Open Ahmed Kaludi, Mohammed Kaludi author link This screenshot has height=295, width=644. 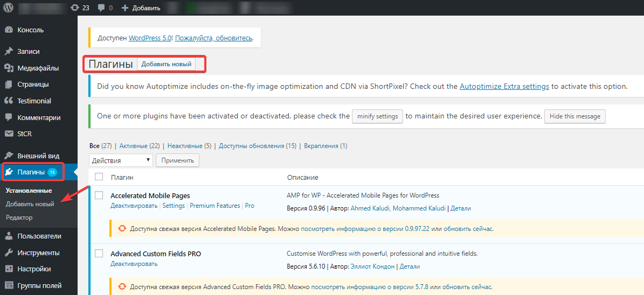tap(398, 208)
